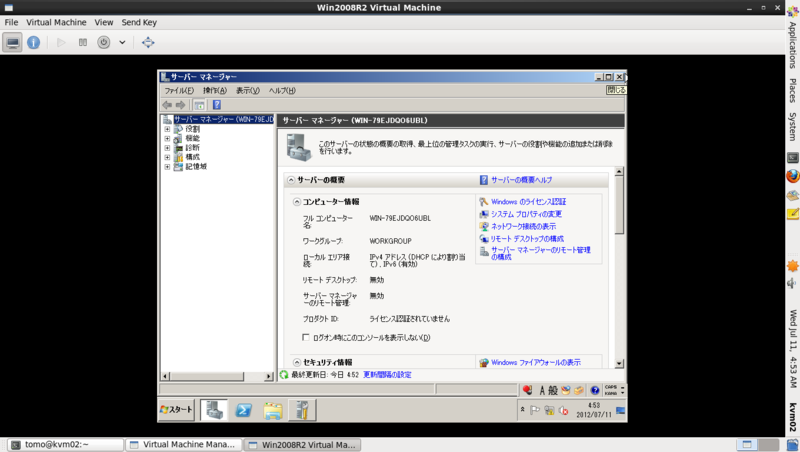Select 記憶域 item in tree

pyautogui.click(x=196, y=167)
